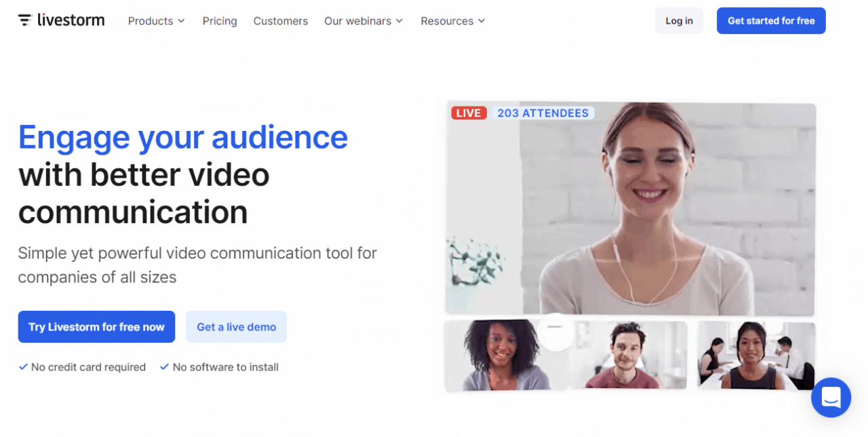Viewport: 868px width, 437px height.
Task: Open the Pricing page
Action: point(220,21)
